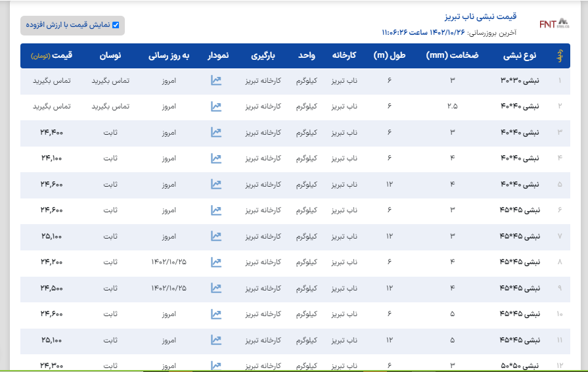
Task: Click the chart icon in row 10
Action: click(216, 314)
